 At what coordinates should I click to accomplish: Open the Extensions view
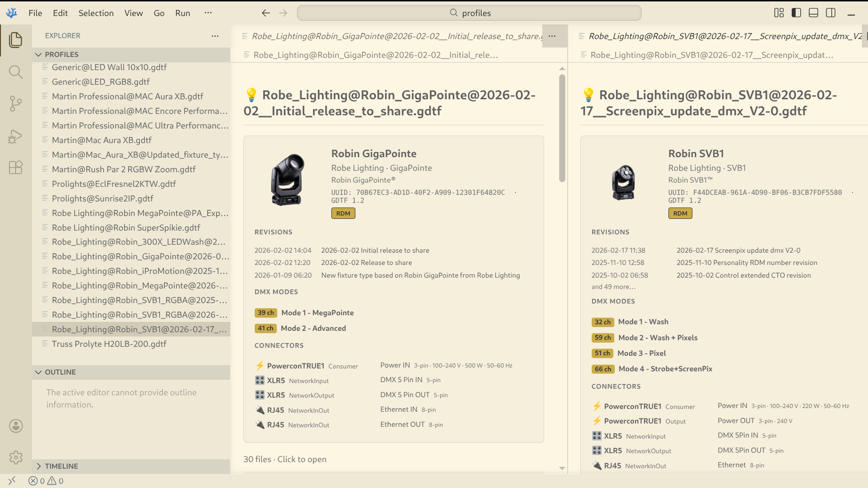point(16,168)
